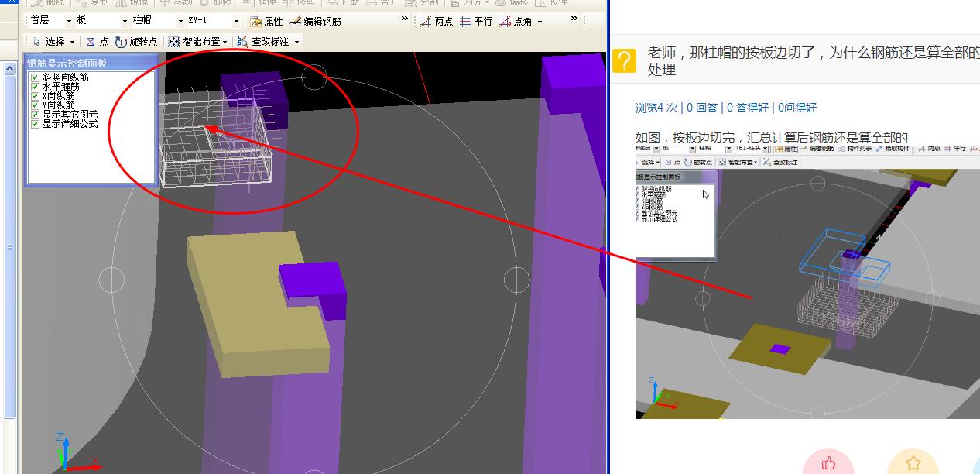This screenshot has height=474, width=980.
Task: Choose the 旋转点 rotate-point tool
Action: click(x=137, y=41)
